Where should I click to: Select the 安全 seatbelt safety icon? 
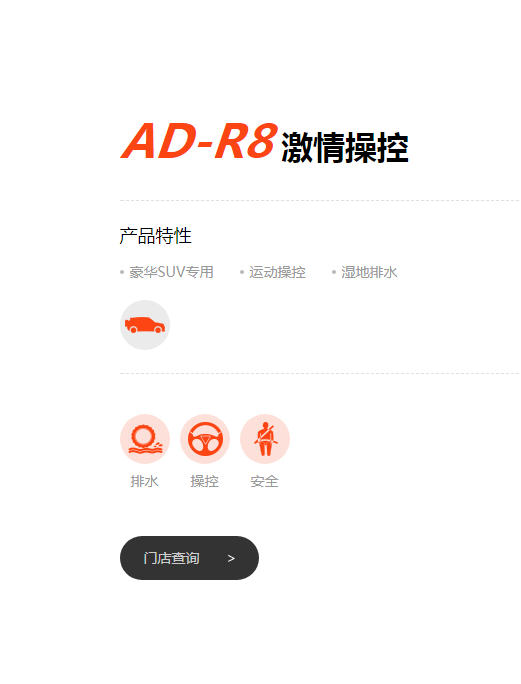(265, 439)
